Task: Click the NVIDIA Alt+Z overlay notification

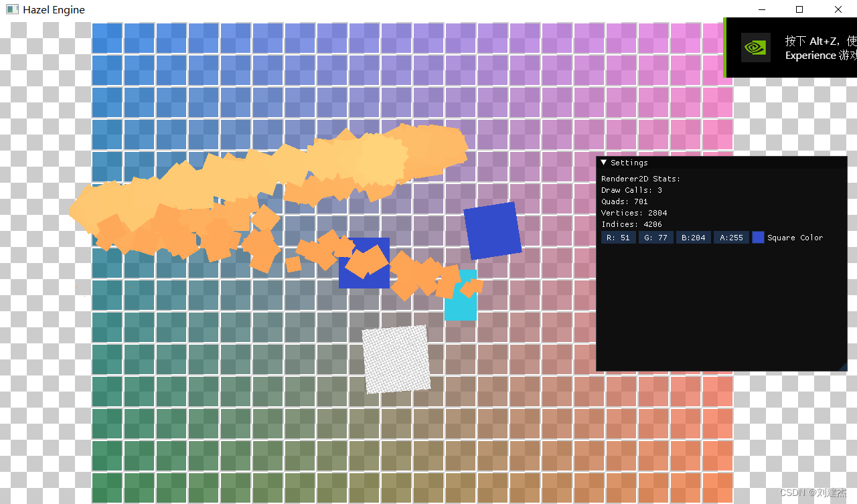Action: point(790,48)
